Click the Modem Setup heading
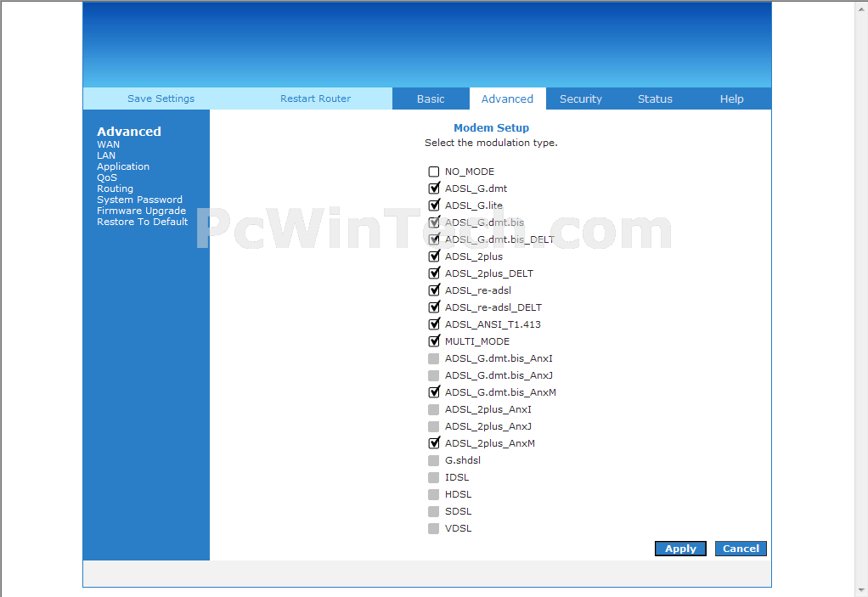Screen dimensions: 868x597 (x=491, y=128)
